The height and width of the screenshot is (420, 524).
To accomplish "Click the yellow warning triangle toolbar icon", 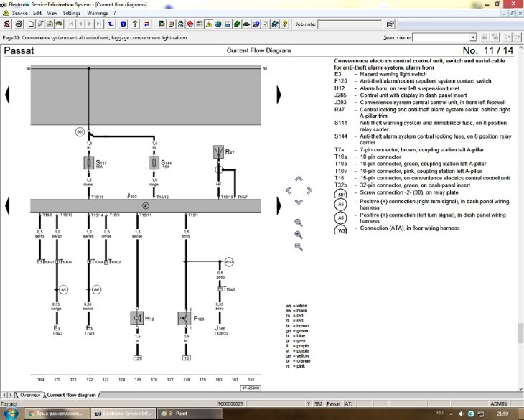I will coord(209,24).
